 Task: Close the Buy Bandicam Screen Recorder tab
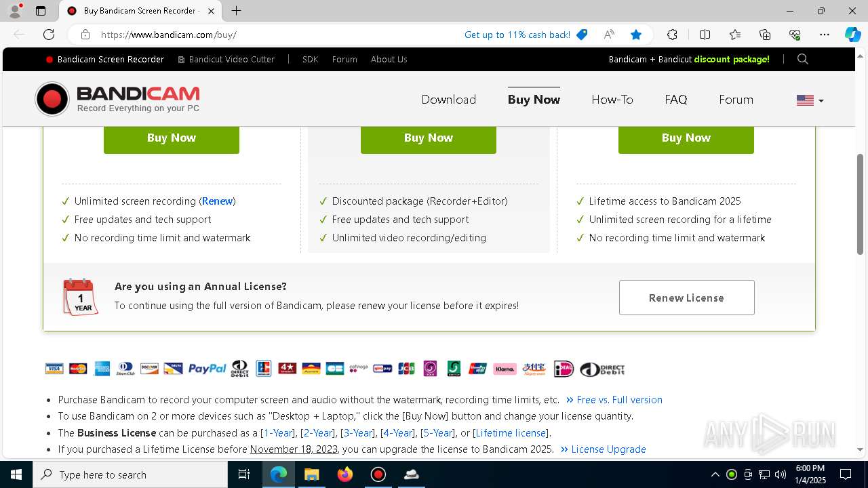pyautogui.click(x=211, y=11)
